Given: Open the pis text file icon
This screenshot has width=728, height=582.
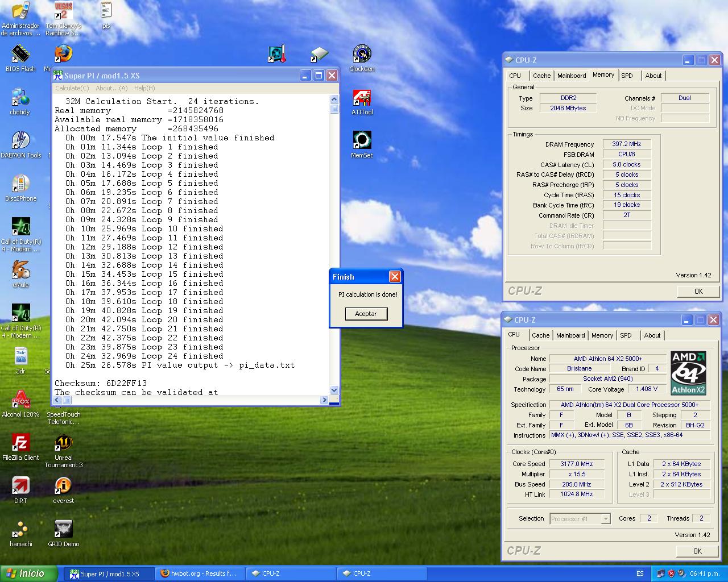Looking at the screenshot, I should coord(106,15).
